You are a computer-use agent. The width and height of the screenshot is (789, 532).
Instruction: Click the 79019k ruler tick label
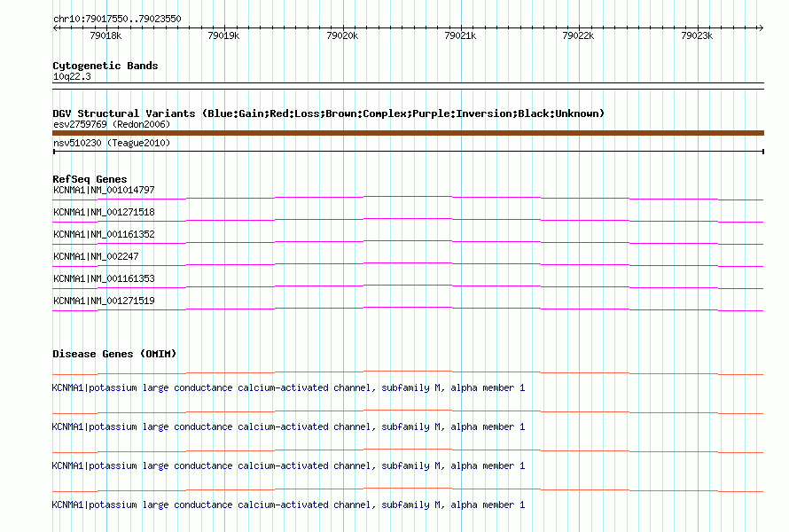pos(223,35)
